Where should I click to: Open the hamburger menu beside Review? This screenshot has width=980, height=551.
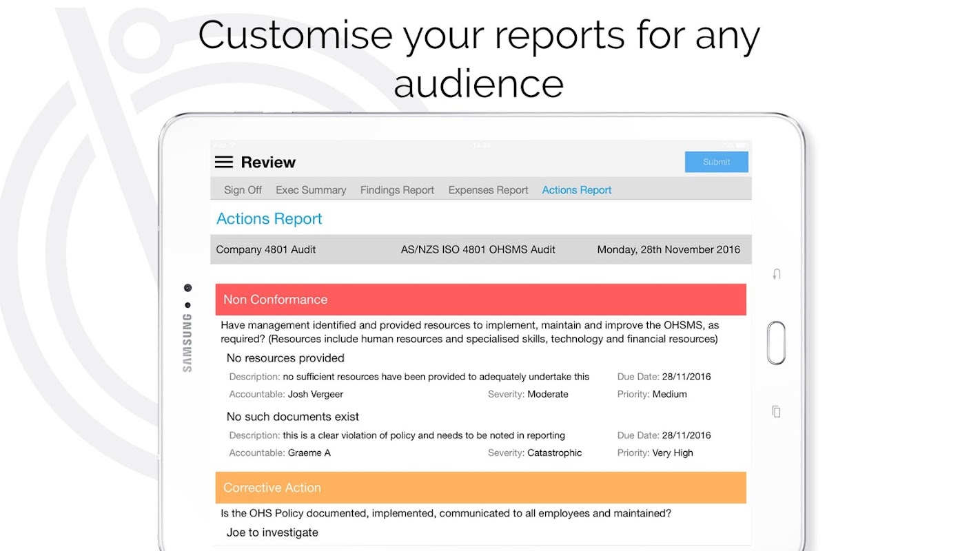point(224,162)
